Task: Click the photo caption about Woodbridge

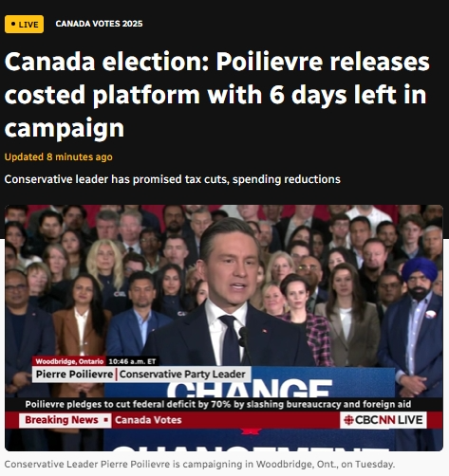Action: 199,465
